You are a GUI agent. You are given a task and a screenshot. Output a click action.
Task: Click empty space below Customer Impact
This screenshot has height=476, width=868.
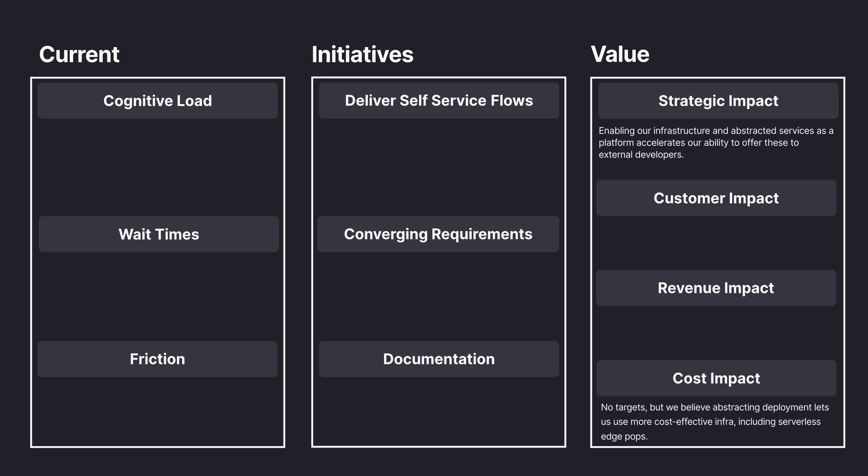point(716,243)
